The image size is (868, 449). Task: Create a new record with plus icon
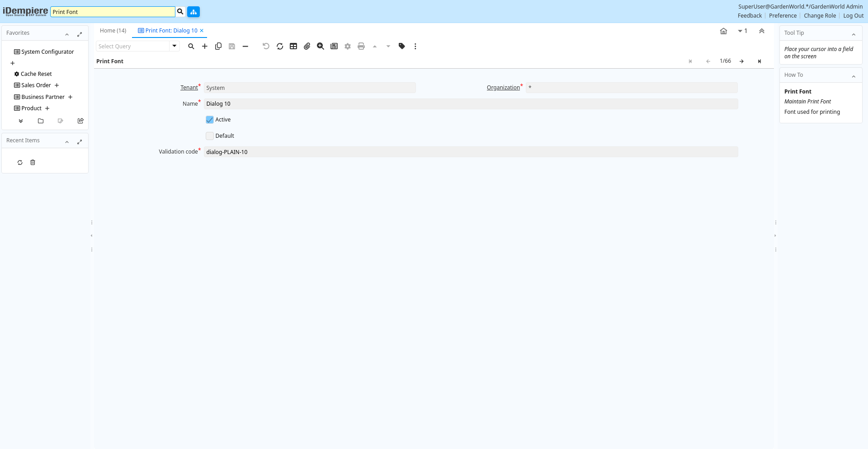click(x=205, y=46)
